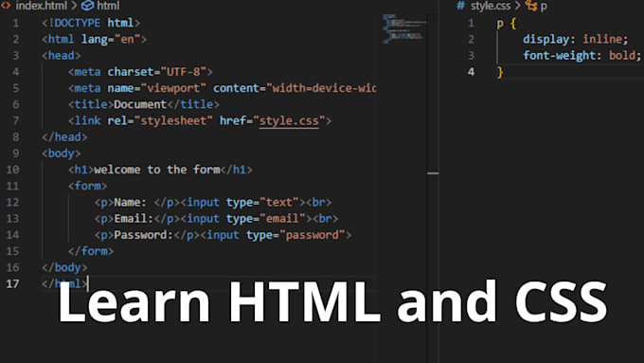This screenshot has height=363, width=644.
Task: Click the 'inline' value in style.css
Action: [602, 40]
